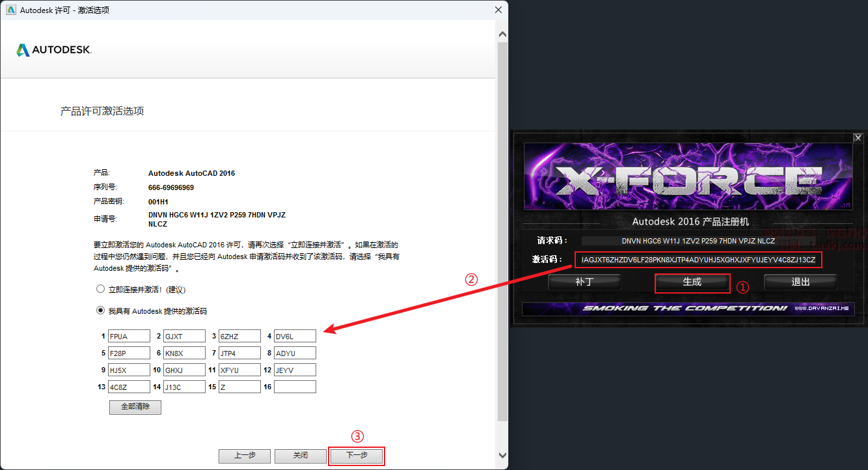Screen dimensions: 868x470
Task: Click activation code field 10 containing GHXJ
Action: point(184,370)
